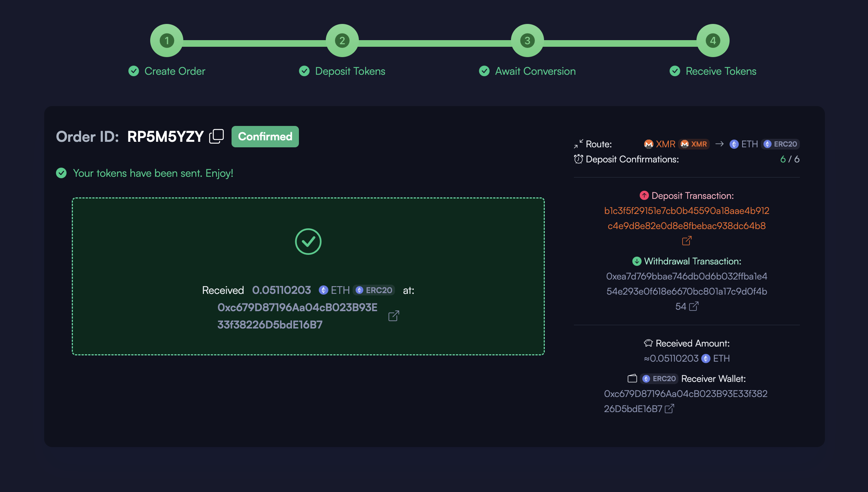
Task: Click step 2 circle Deposit Tokens
Action: [342, 41]
